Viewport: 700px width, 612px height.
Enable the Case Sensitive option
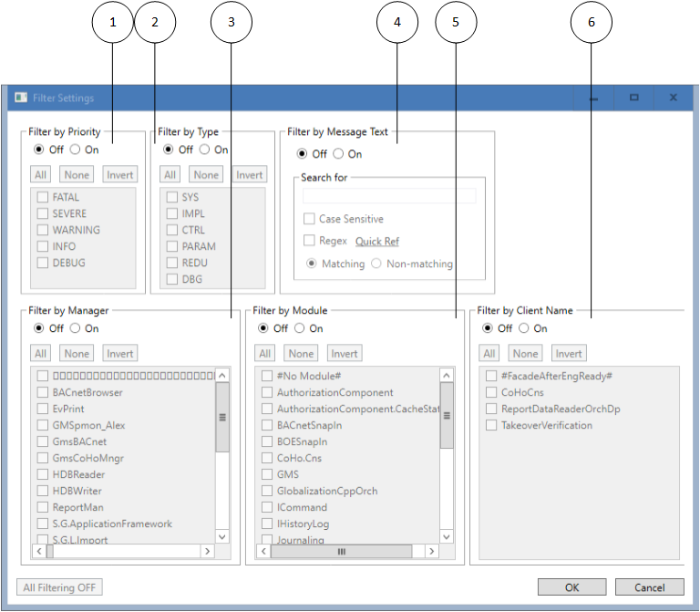coord(310,219)
